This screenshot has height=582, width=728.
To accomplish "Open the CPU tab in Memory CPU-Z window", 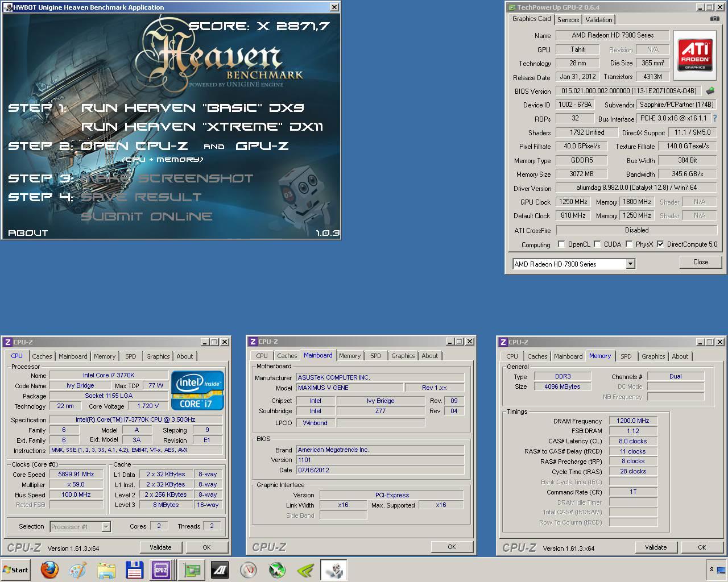I will (512, 356).
